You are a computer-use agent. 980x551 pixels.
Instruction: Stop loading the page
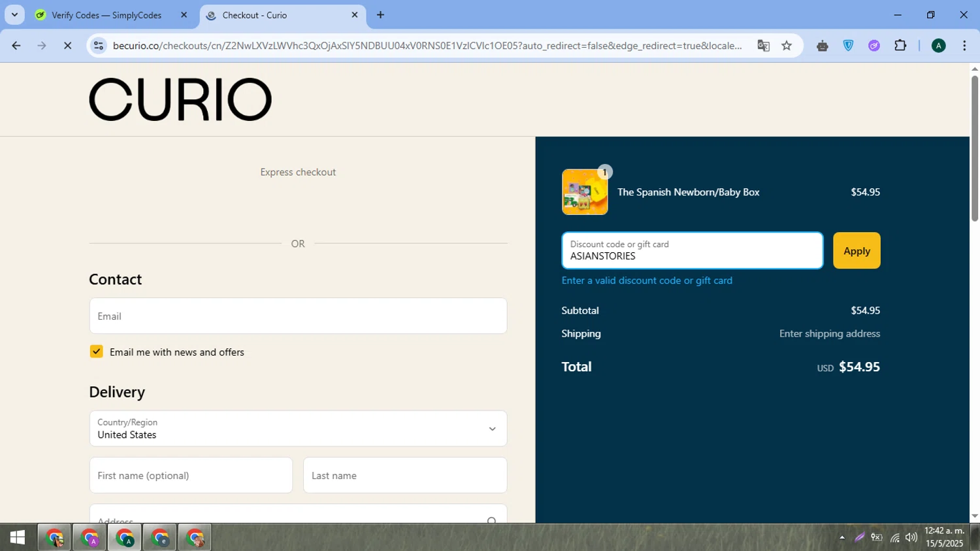click(x=67, y=46)
